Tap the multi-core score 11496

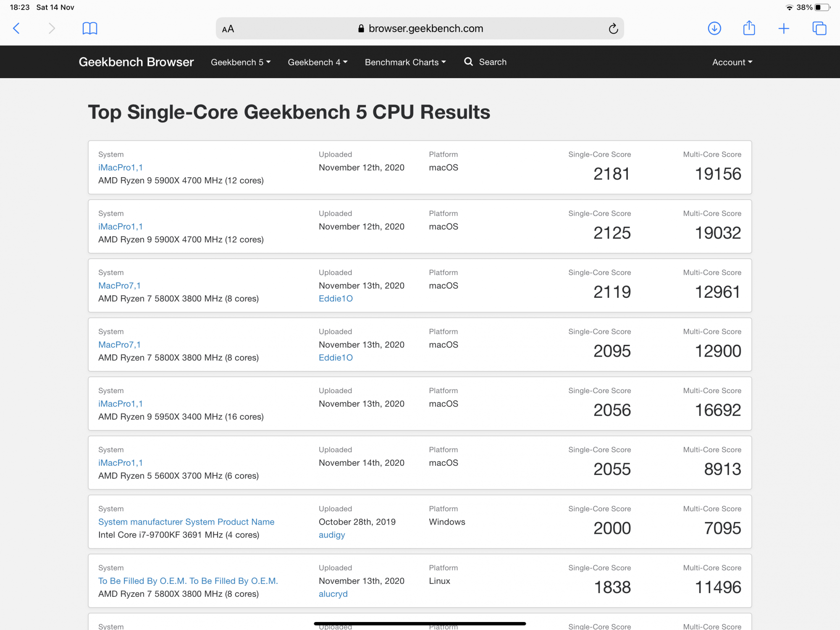718,588
